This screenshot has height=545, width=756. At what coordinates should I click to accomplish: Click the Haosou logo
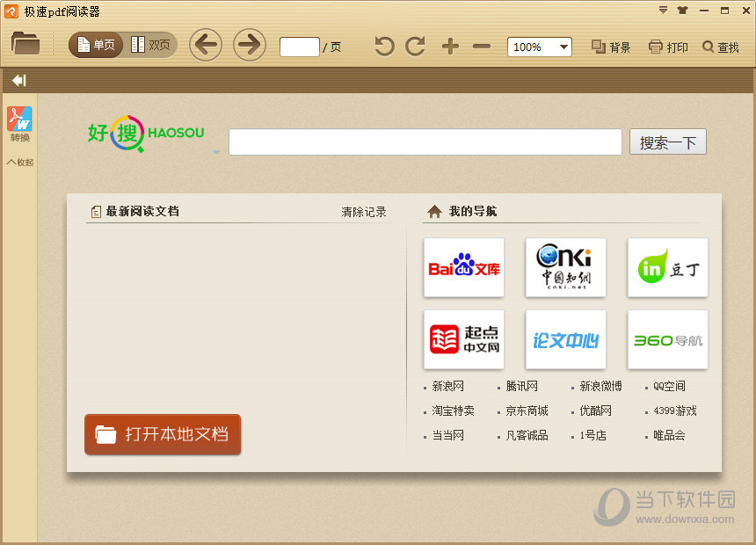point(146,134)
